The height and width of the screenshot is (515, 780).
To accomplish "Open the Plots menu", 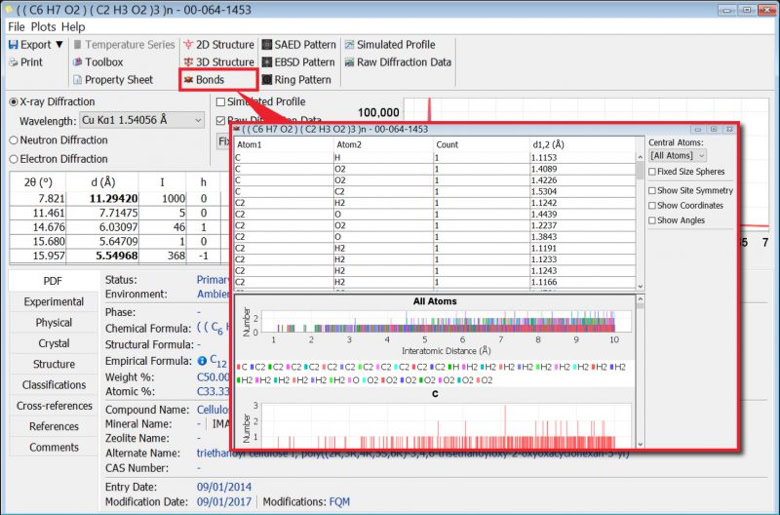I will pos(43,27).
